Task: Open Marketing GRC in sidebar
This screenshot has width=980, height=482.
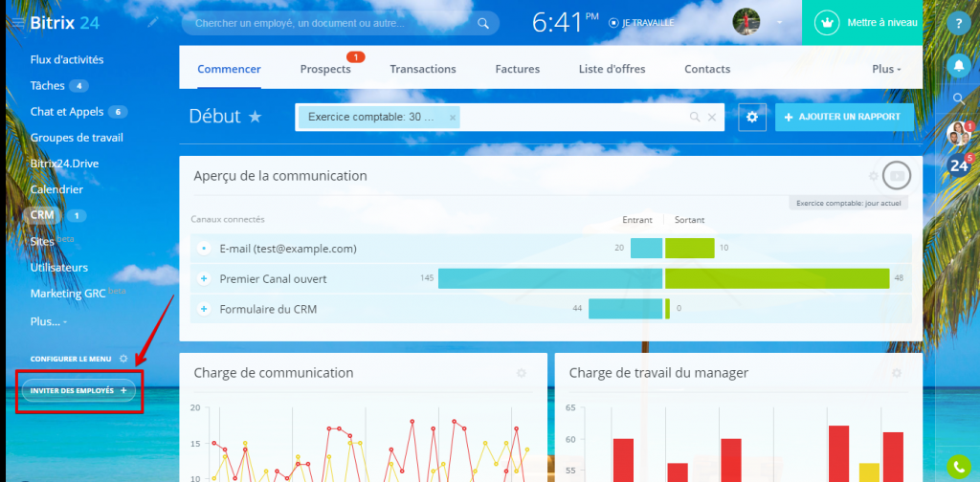Action: pyautogui.click(x=68, y=294)
